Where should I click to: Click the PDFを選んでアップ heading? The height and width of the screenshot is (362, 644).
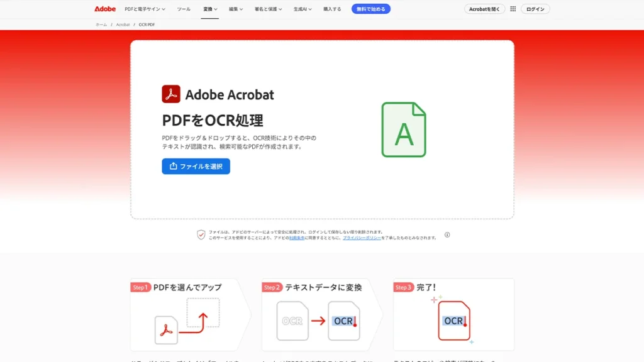tap(187, 287)
